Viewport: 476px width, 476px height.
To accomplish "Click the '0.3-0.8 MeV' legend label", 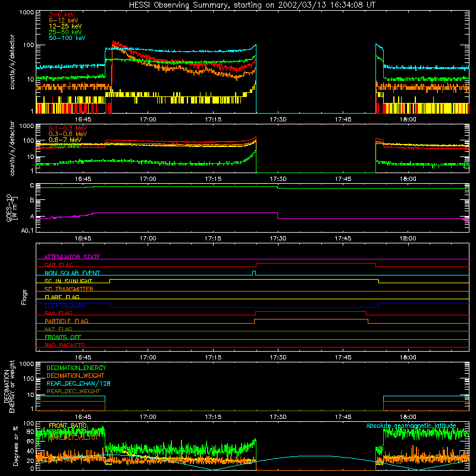I will (x=68, y=134).
